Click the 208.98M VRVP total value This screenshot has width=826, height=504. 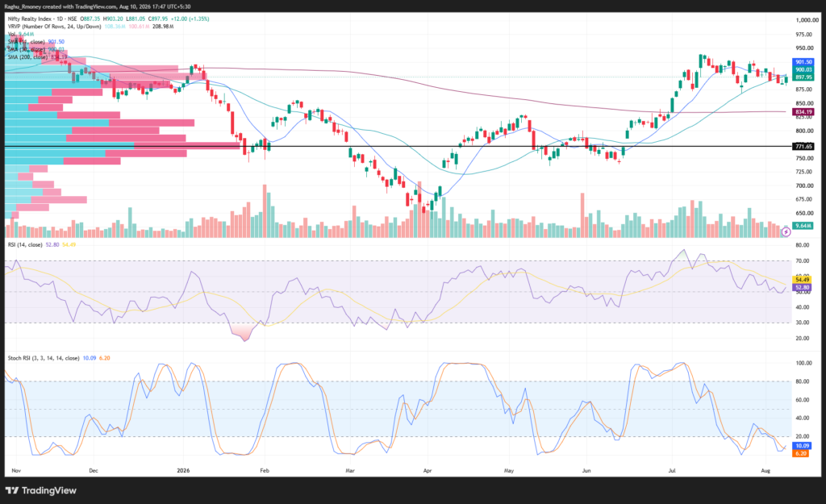(163, 27)
